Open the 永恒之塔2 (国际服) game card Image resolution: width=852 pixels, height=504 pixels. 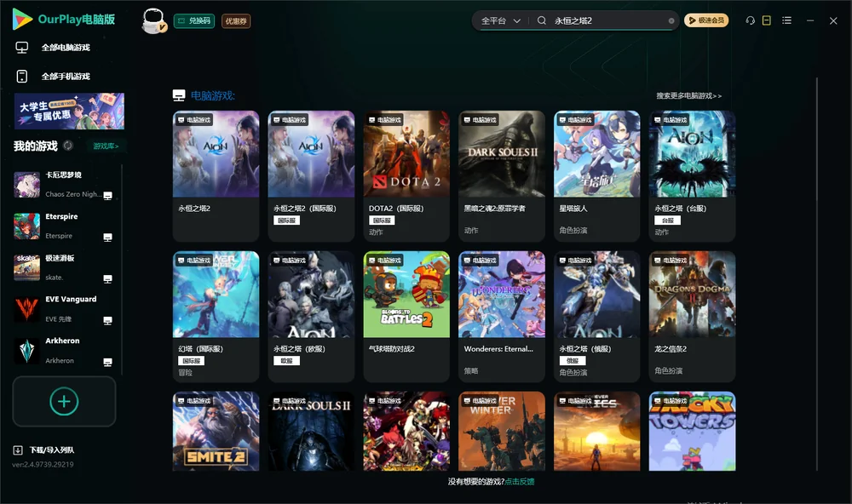(311, 176)
